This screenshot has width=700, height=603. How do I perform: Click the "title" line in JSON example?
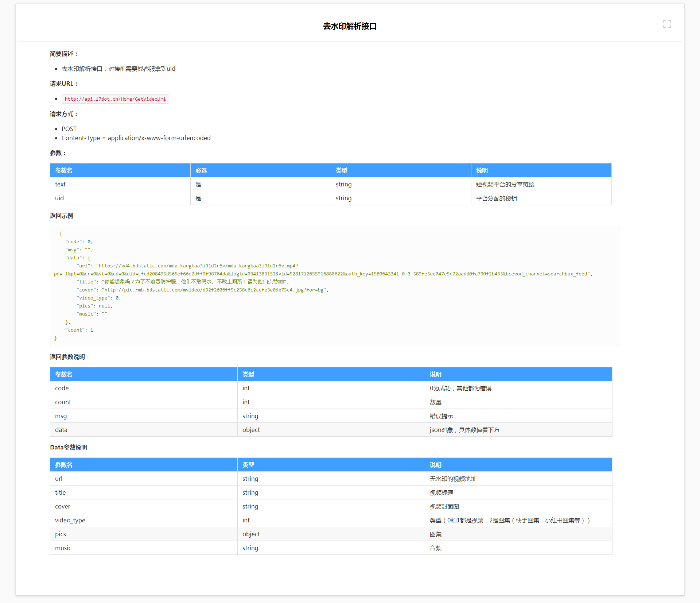(x=183, y=282)
